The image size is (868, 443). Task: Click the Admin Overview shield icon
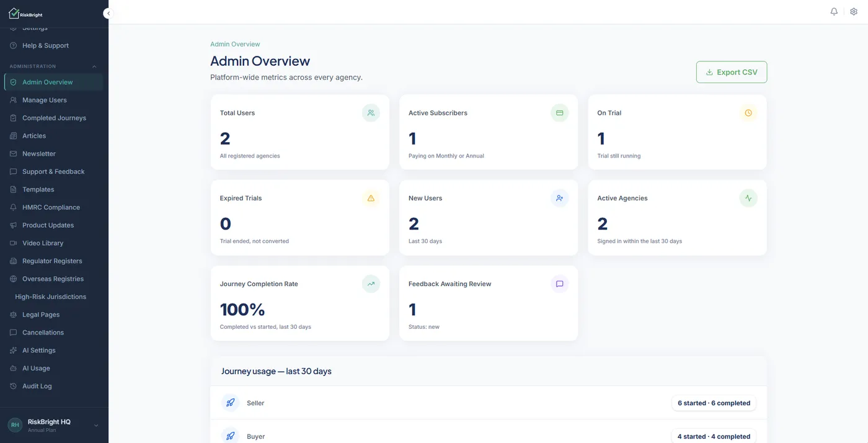pyautogui.click(x=14, y=82)
